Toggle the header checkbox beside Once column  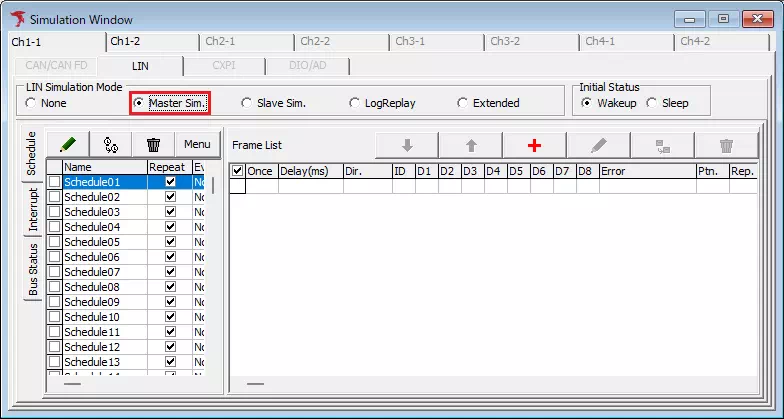click(x=237, y=171)
